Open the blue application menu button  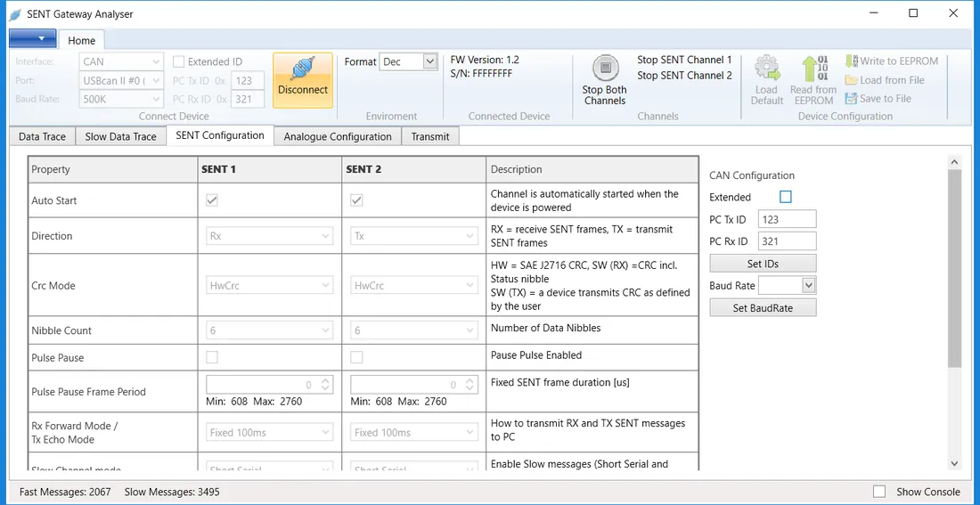[33, 39]
